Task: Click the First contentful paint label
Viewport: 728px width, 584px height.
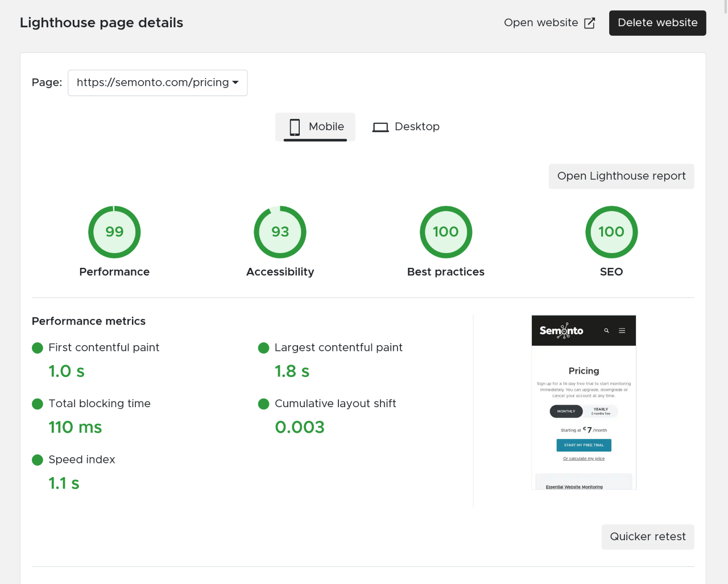Action: [x=104, y=347]
